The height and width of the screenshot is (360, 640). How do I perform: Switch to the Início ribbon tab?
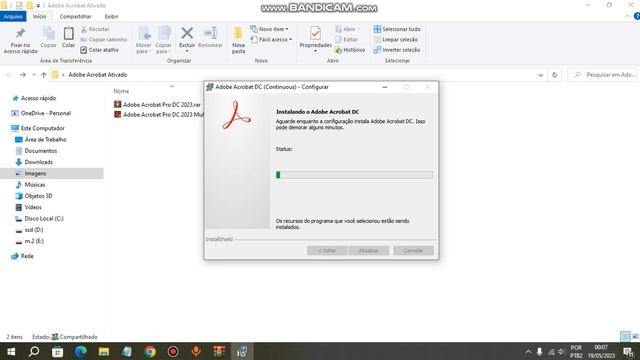39,16
